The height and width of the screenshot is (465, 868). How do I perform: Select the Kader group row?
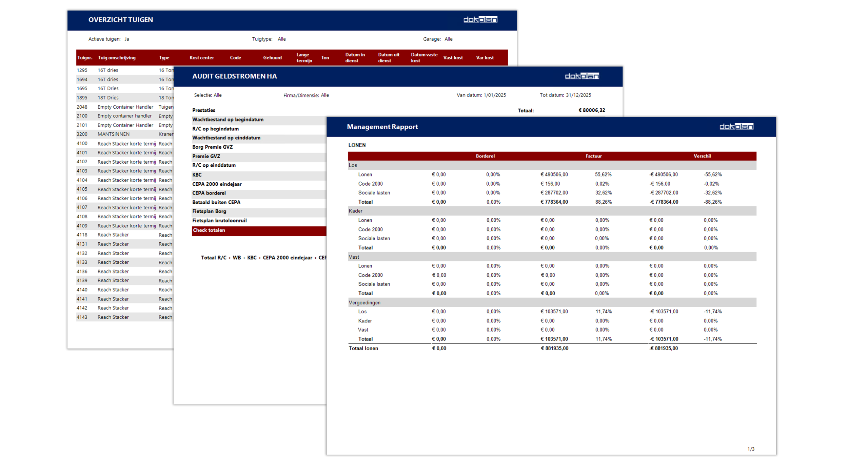(355, 211)
